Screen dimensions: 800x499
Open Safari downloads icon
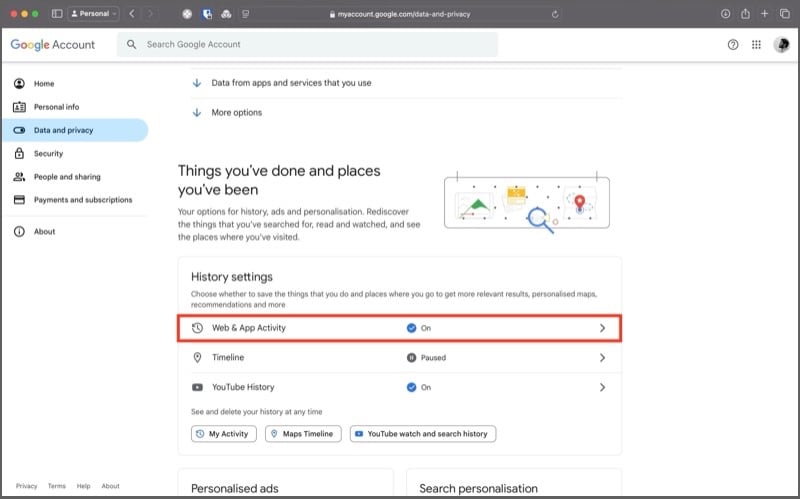(x=725, y=14)
